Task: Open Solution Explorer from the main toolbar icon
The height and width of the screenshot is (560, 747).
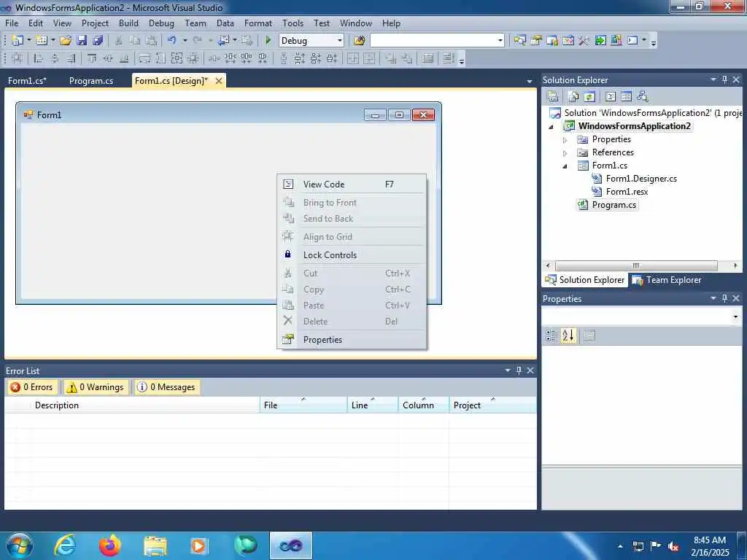Action: (x=519, y=41)
